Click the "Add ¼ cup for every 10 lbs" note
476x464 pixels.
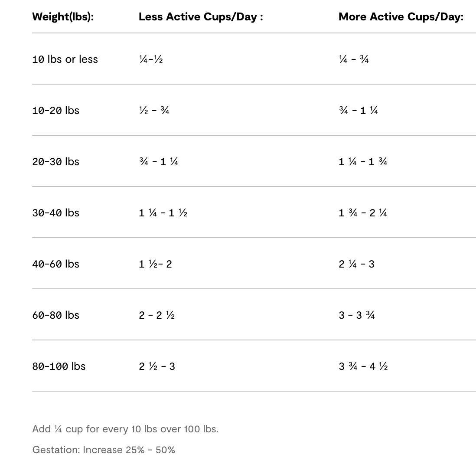click(125, 429)
